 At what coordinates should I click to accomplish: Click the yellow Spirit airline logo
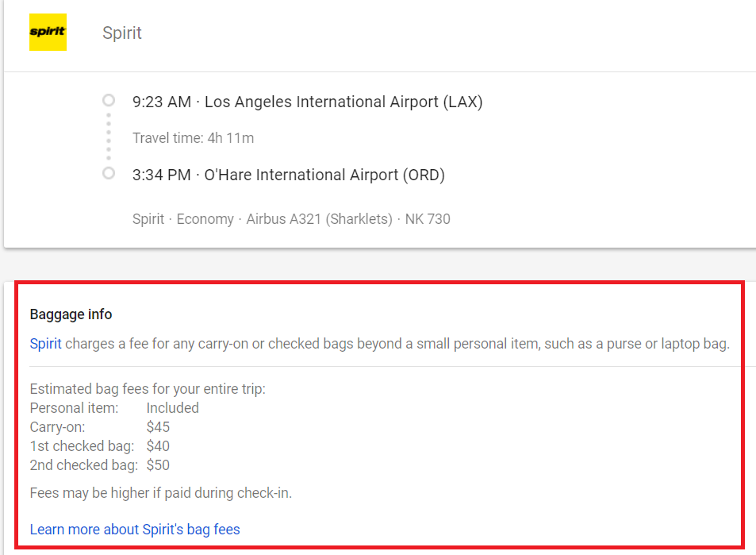[47, 32]
